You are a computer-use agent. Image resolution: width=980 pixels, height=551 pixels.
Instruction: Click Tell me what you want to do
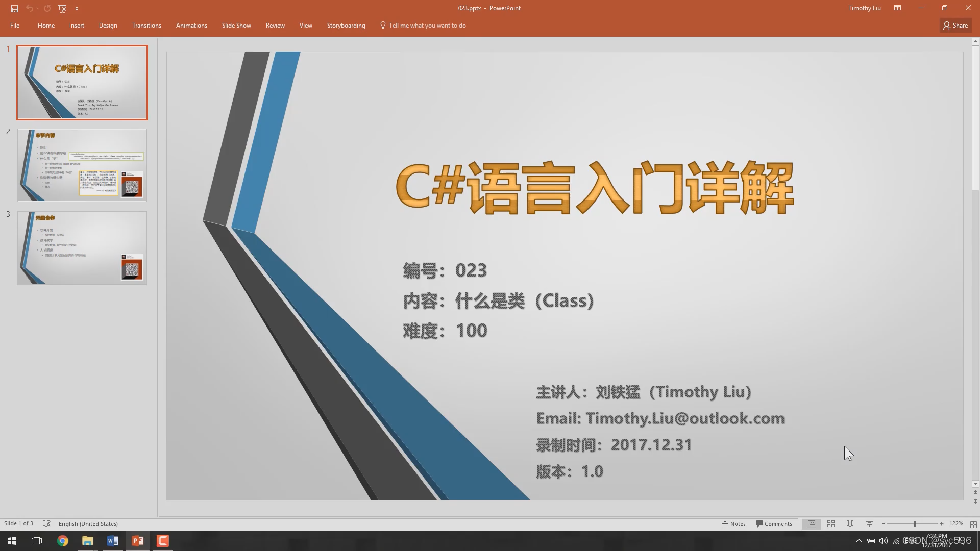[x=427, y=26]
